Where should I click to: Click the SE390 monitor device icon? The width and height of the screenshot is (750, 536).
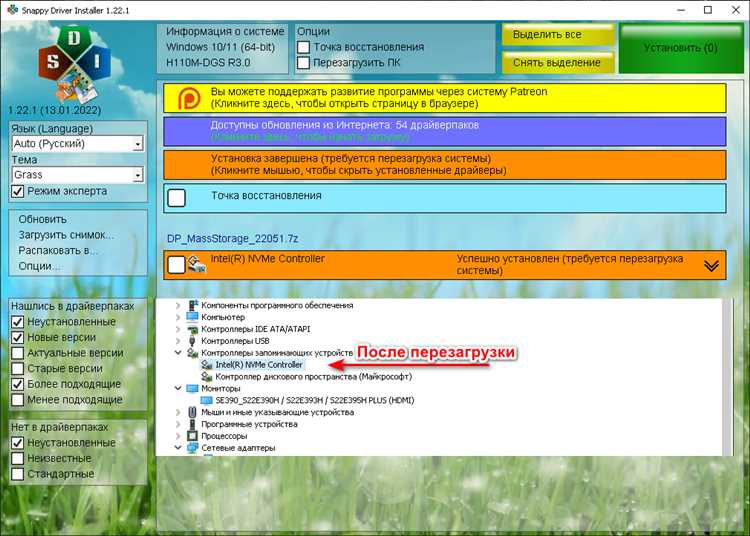pyautogui.click(x=207, y=400)
